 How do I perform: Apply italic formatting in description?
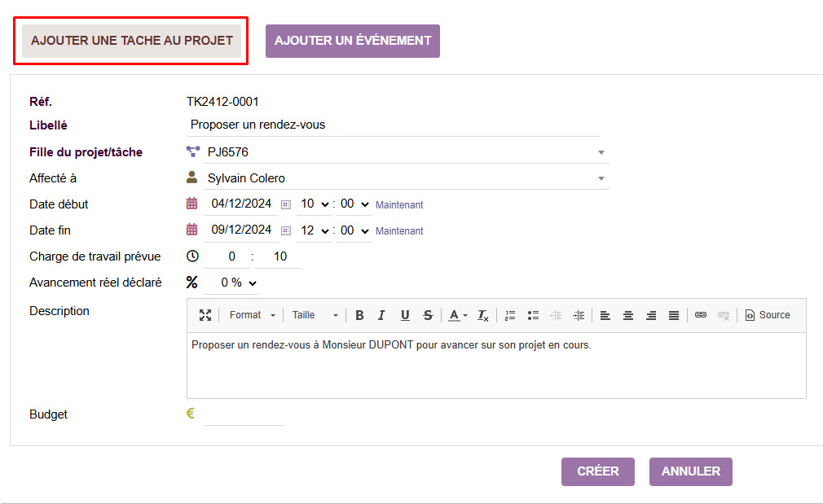pos(381,315)
